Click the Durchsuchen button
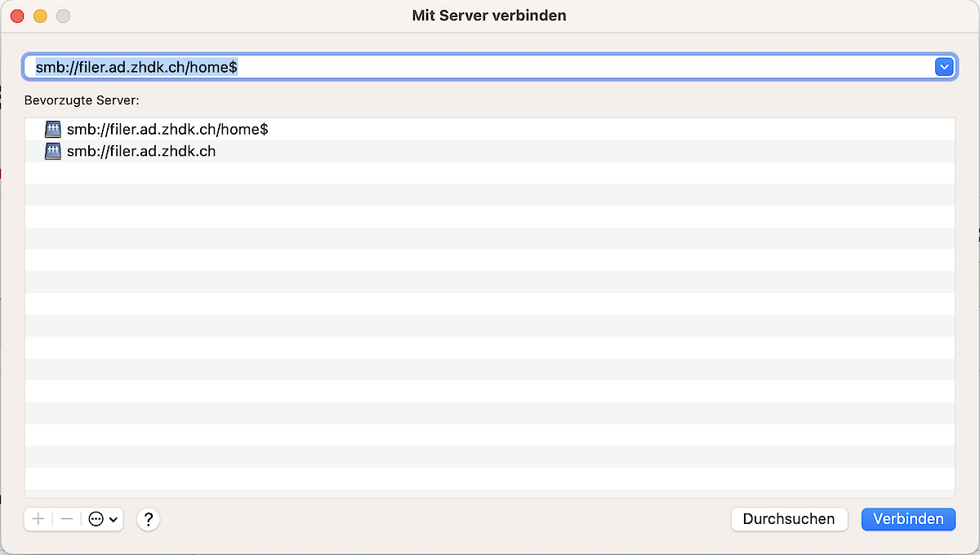 pyautogui.click(x=789, y=519)
